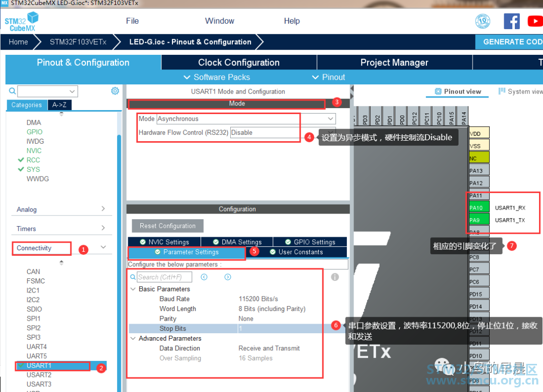Go to previous parameter search result

204,277
